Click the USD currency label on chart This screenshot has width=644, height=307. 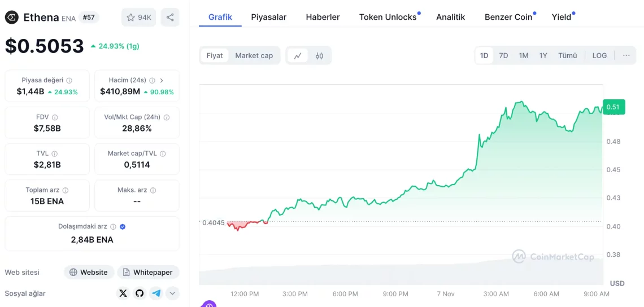(617, 283)
